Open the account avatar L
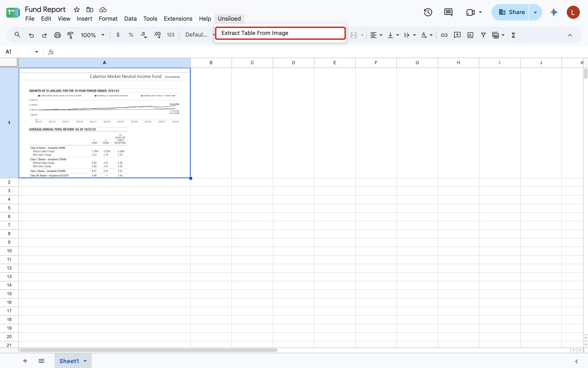This screenshot has height=368, width=588. (573, 12)
